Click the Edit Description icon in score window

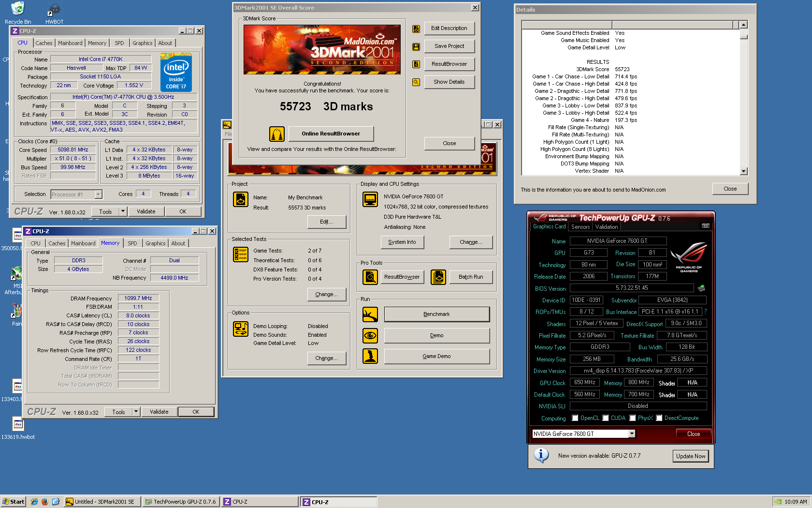point(416,29)
